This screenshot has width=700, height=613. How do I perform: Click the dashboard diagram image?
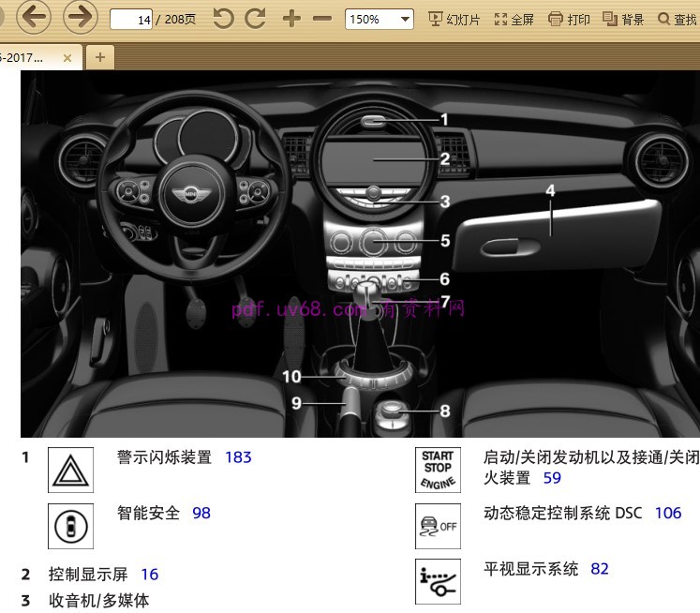[360, 254]
